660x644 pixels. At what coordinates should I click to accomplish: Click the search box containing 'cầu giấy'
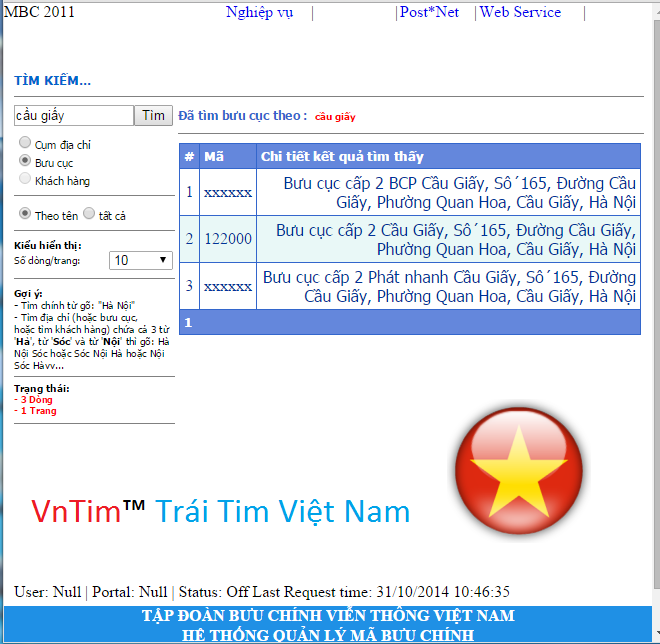[x=74, y=115]
